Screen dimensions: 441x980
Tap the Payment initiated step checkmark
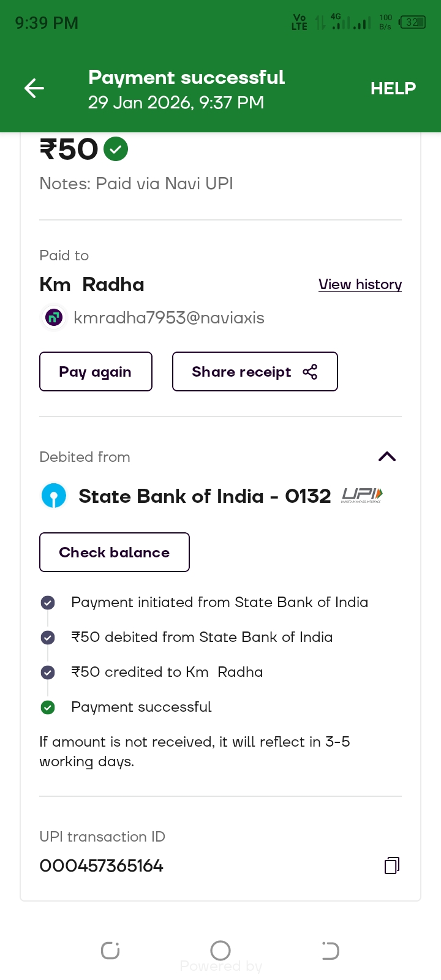48,603
